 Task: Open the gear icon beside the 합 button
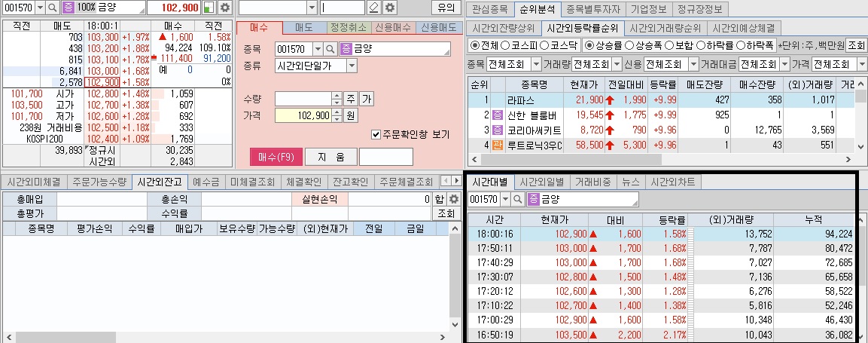(454, 200)
